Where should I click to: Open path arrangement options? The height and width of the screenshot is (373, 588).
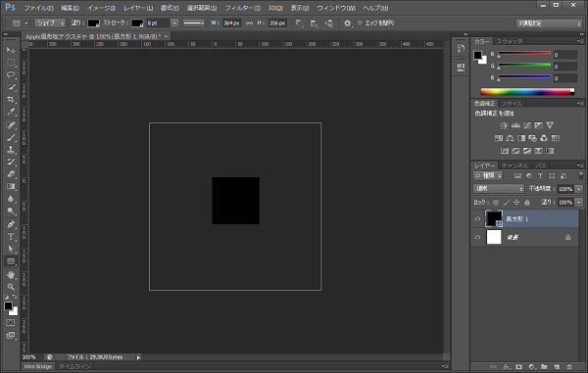pos(329,23)
